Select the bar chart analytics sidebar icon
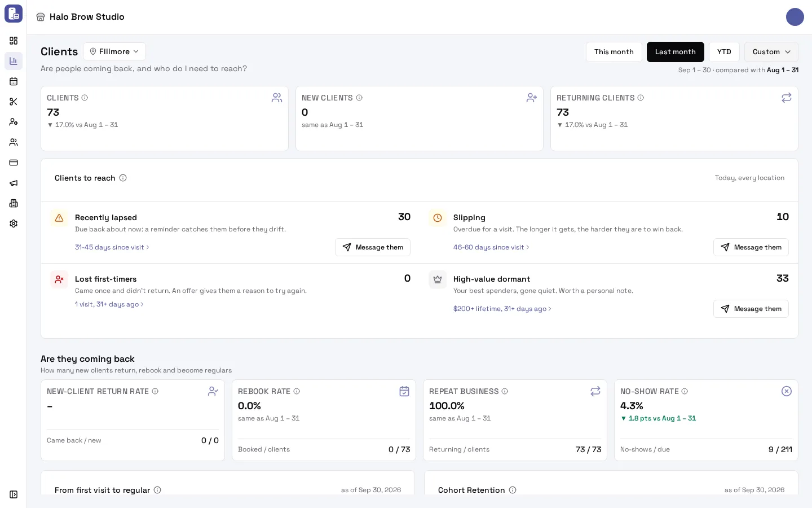 pos(14,61)
